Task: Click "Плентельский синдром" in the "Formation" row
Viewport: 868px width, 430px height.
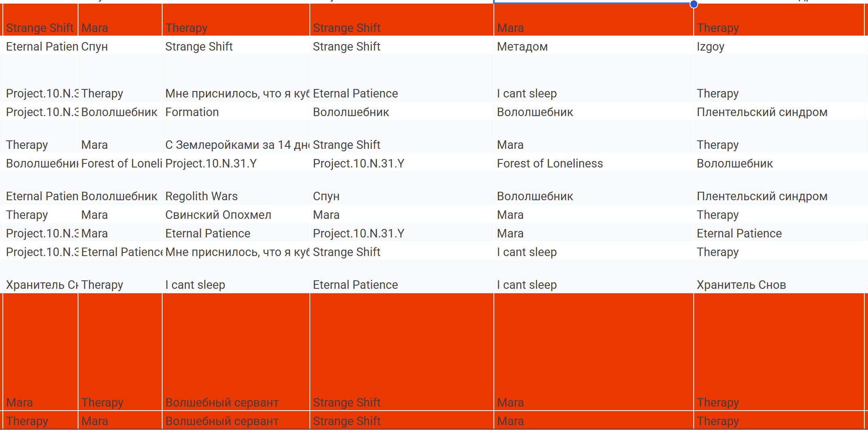Action: click(x=762, y=112)
